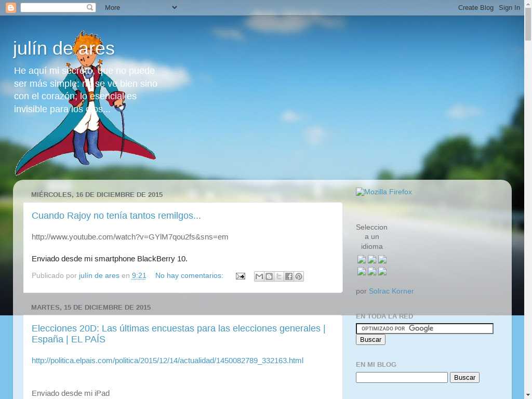
Task: Follow the politica.elpais.com article link
Action: pos(167,361)
